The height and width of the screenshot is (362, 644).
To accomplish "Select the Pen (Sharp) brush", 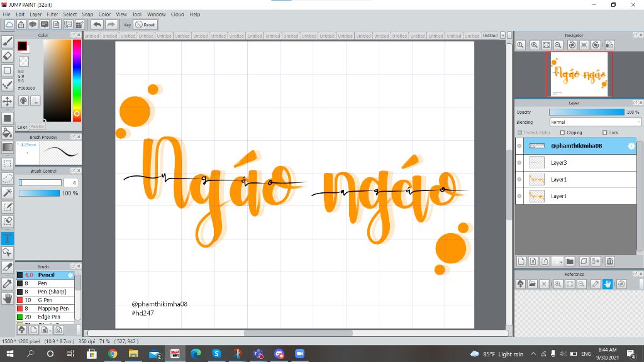I will click(45, 292).
